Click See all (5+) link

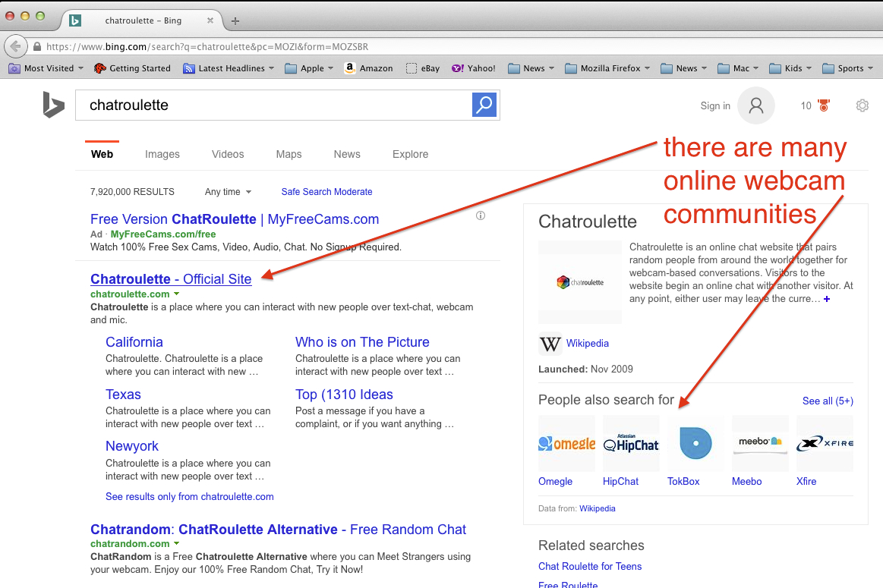(x=828, y=401)
